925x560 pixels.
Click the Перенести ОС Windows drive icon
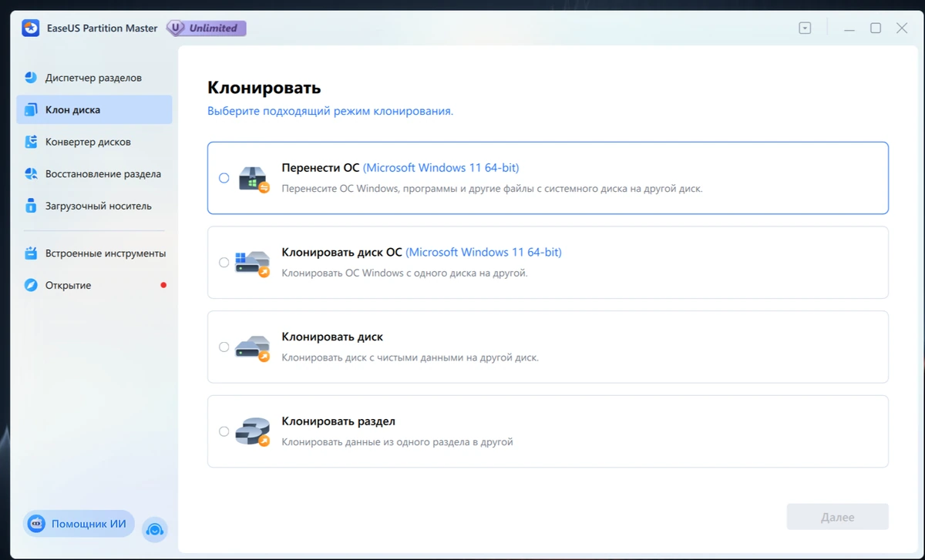point(254,179)
